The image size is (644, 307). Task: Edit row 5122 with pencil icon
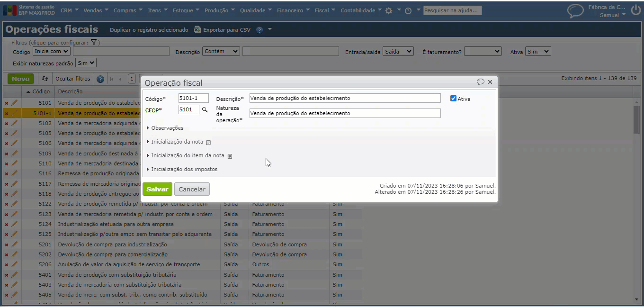(14, 204)
